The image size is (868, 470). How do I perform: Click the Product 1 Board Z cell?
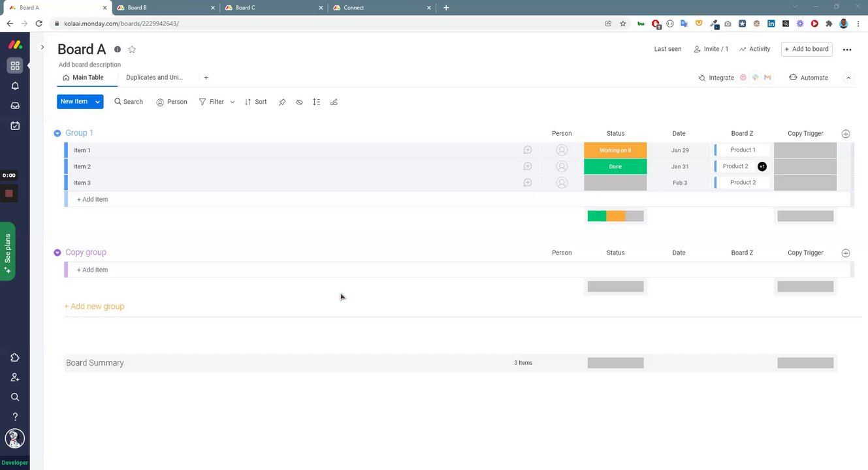pos(743,150)
